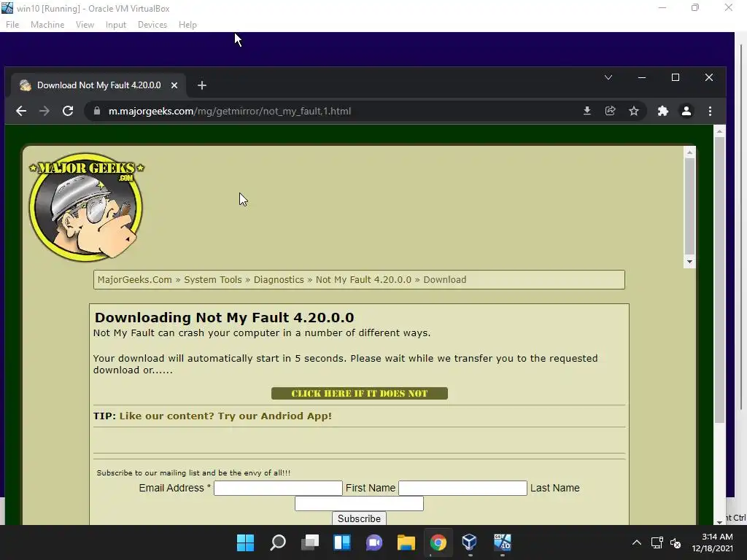The height and width of the screenshot is (560, 747).
Task: Click the network status tray icon
Action: click(657, 542)
